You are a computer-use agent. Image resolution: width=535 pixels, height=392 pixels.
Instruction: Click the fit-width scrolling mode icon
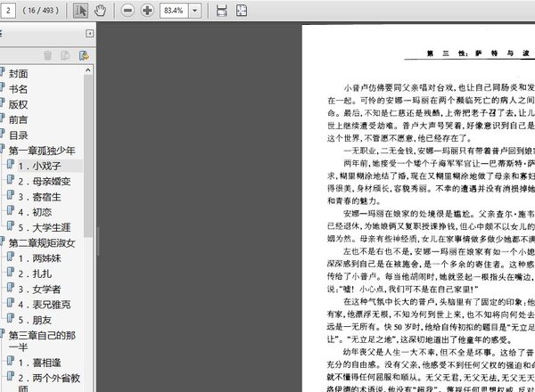tap(222, 11)
